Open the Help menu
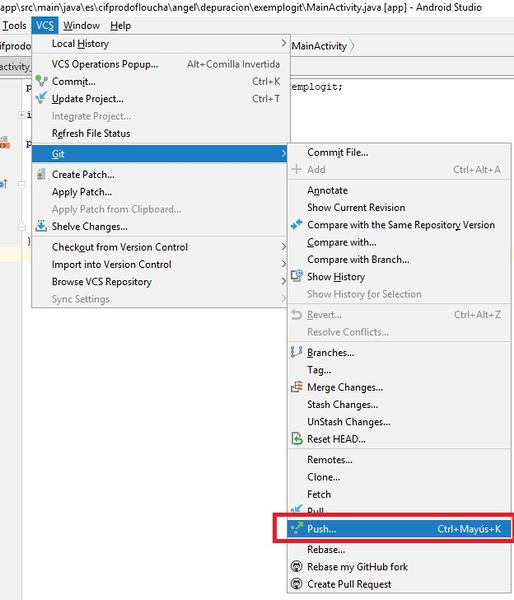 [121, 26]
